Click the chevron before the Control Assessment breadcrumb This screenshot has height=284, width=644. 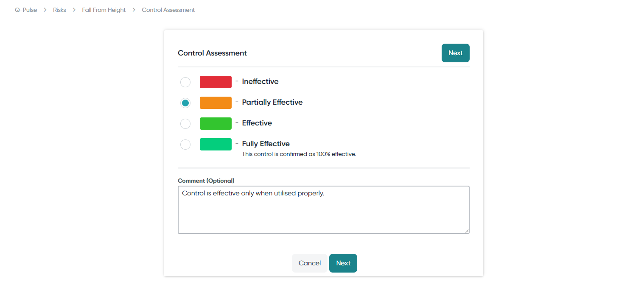[134, 10]
